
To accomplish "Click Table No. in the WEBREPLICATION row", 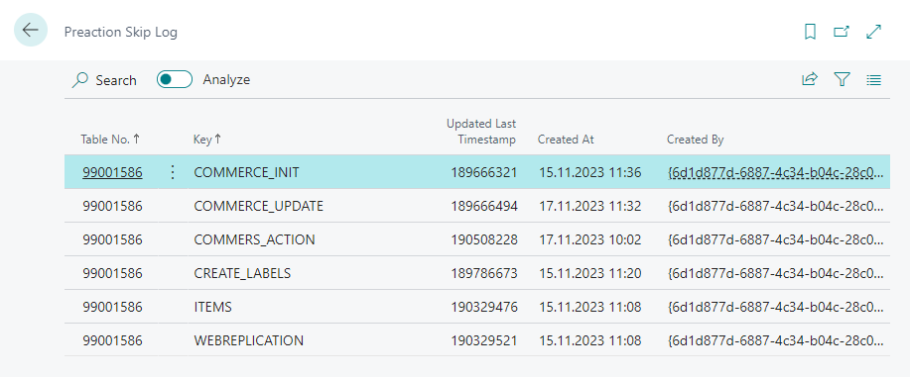I will [x=112, y=340].
